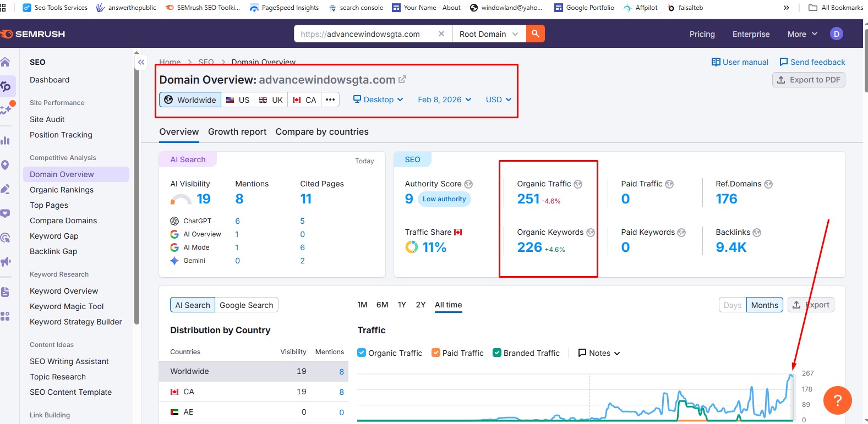Select the 1Y time range

pos(402,305)
